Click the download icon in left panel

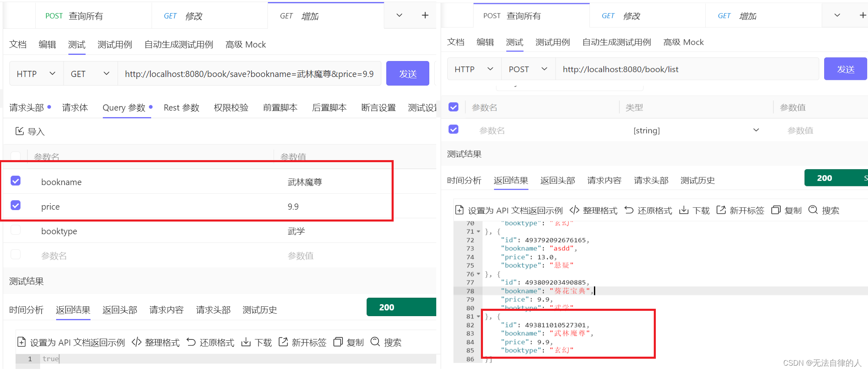[x=246, y=342]
